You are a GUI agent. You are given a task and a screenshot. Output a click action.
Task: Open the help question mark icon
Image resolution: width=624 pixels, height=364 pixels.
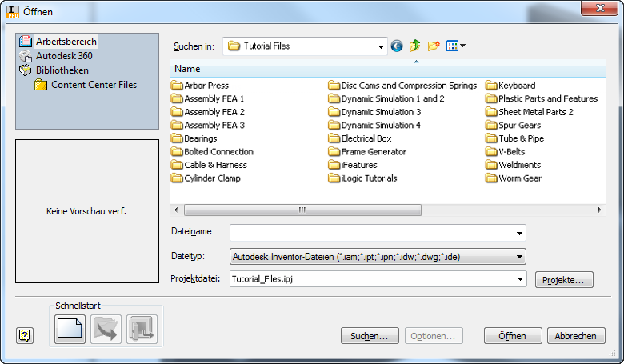[25, 335]
